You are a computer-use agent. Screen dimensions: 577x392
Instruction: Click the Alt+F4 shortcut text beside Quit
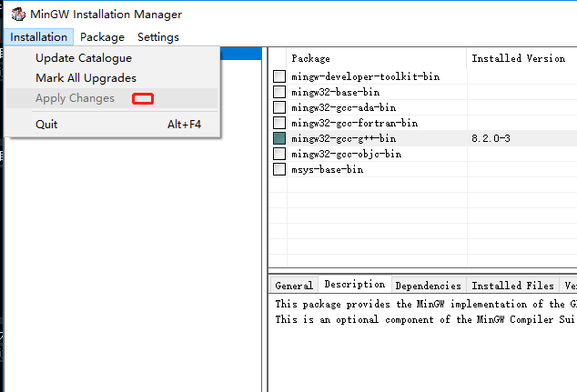click(184, 125)
